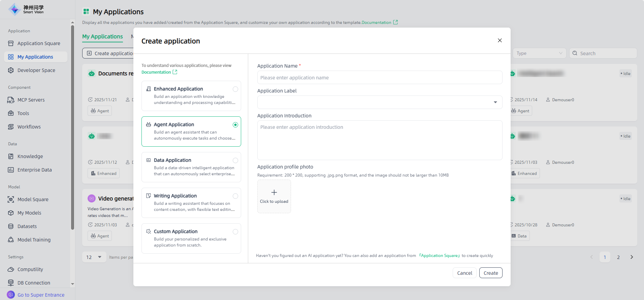
Task: Open Tools via its toolbox icon
Action: point(11,113)
